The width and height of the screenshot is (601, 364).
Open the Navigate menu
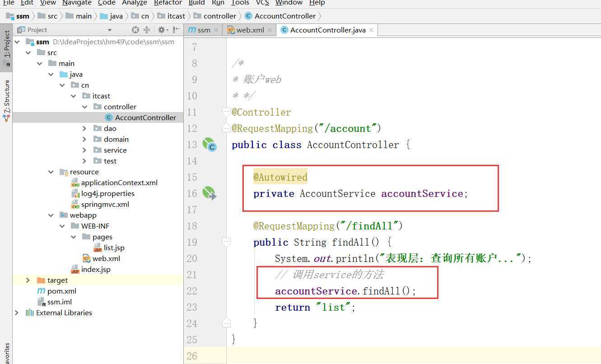tap(77, 3)
